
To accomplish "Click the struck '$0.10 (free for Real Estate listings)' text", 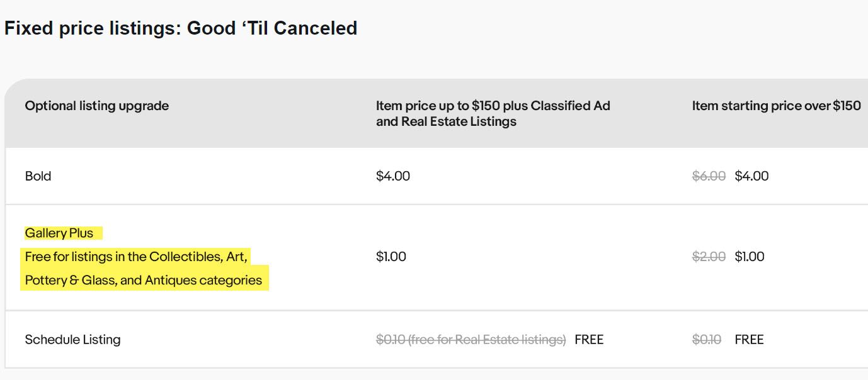I will click(471, 340).
